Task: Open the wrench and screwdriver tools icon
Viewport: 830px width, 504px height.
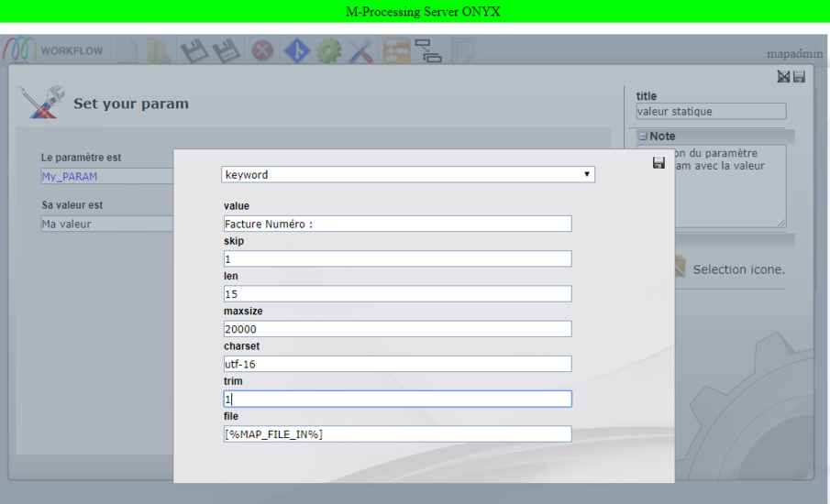Action: tap(360, 51)
